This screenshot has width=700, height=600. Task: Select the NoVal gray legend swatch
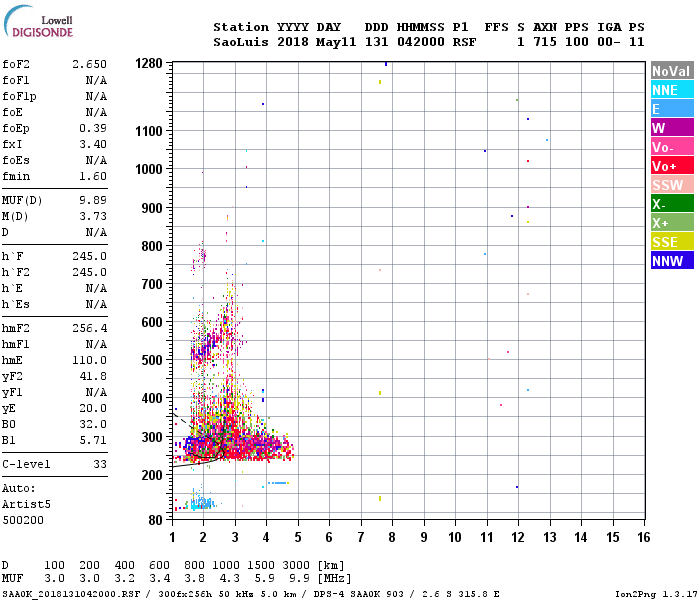(672, 71)
